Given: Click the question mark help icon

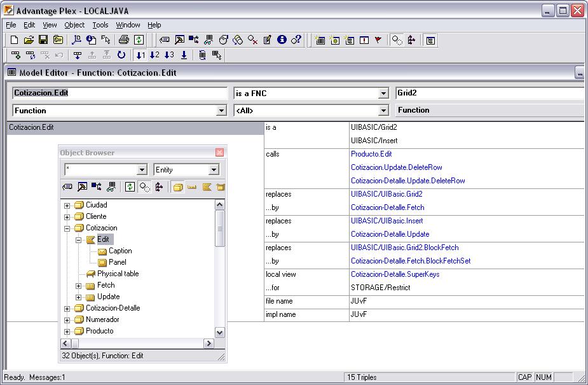Looking at the screenshot, I should pyautogui.click(x=296, y=39).
